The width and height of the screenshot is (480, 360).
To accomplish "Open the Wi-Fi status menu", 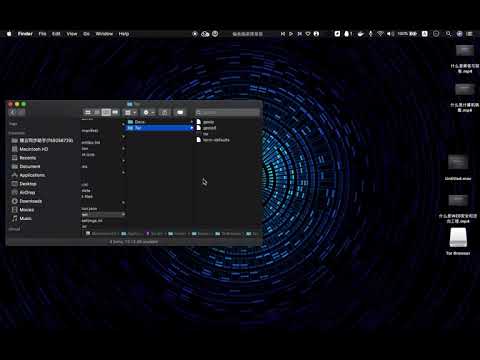I will [x=380, y=34].
